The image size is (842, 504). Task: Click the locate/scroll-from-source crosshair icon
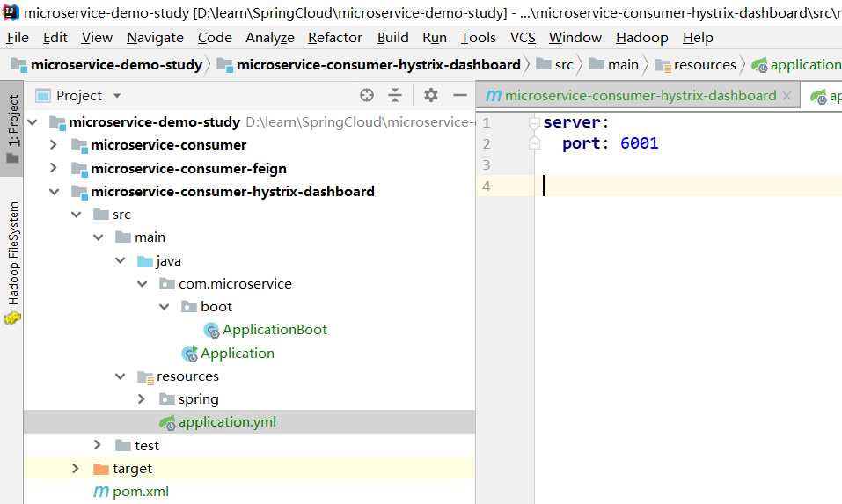point(367,96)
